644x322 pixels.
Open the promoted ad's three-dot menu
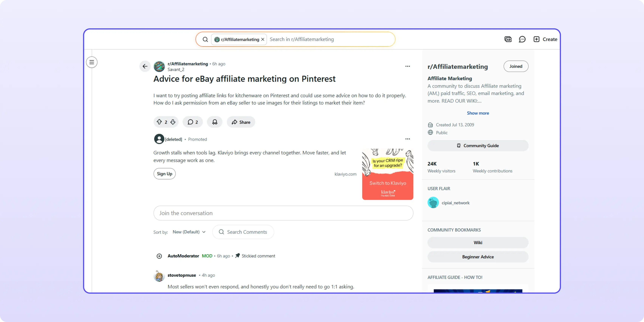coord(407,139)
